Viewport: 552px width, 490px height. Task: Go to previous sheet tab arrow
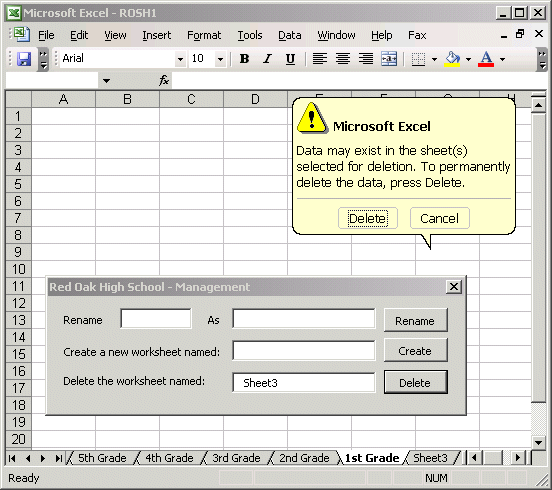(x=28, y=458)
